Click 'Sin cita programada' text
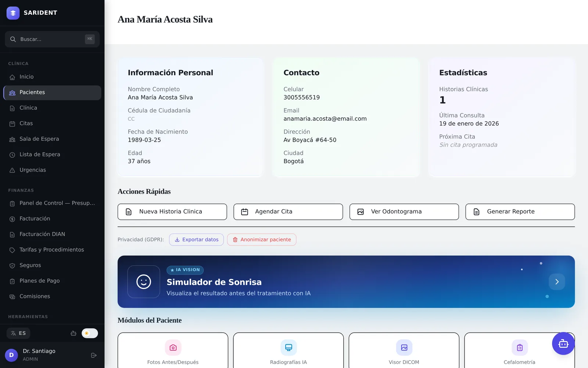This screenshot has width=588, height=368. click(x=468, y=145)
